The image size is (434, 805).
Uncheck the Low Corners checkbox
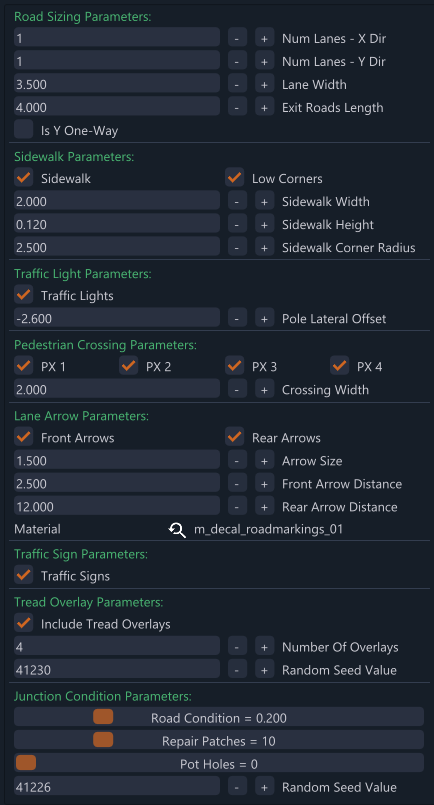[x=235, y=178]
